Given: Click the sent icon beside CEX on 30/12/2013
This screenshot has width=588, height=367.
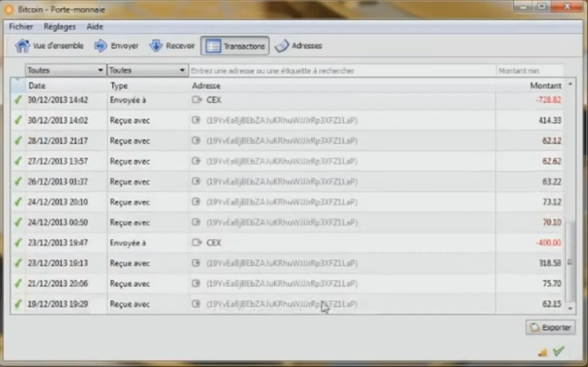Looking at the screenshot, I should tap(197, 100).
